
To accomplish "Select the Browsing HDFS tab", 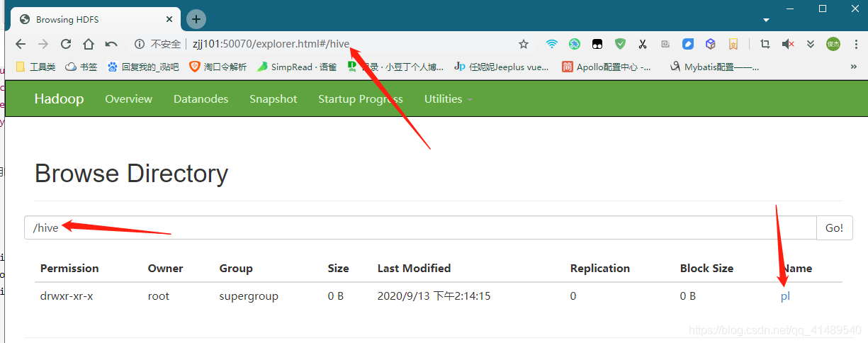I will [x=95, y=19].
